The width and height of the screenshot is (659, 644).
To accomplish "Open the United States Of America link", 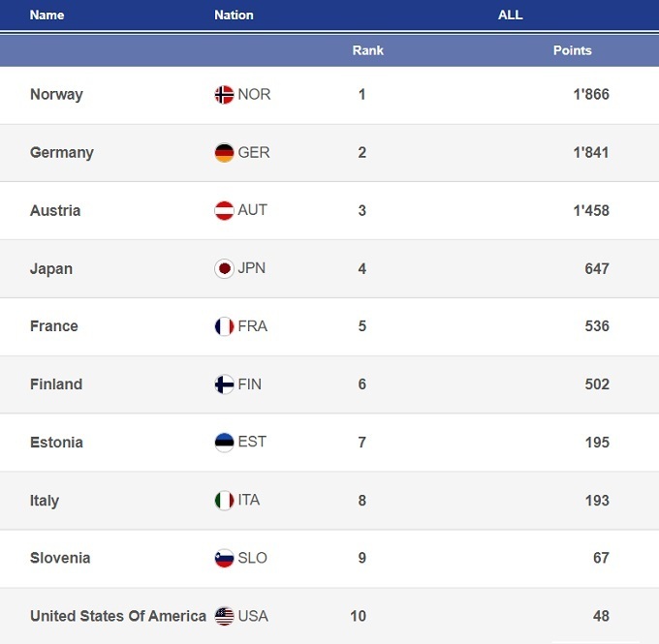I will (x=117, y=616).
